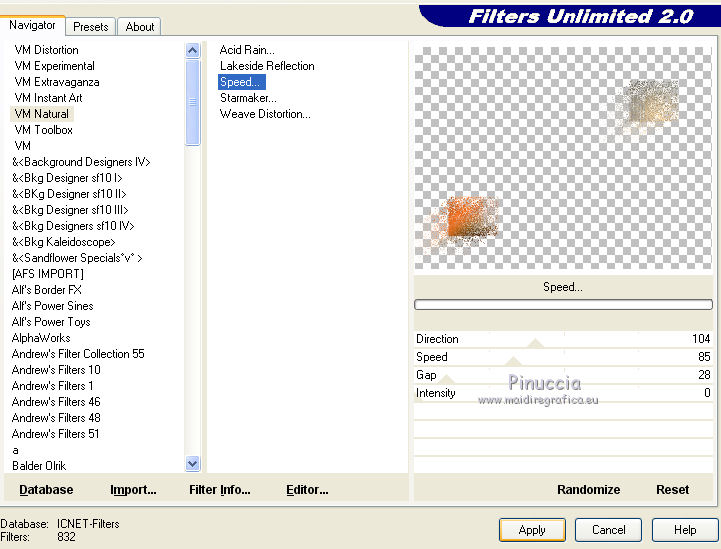This screenshot has height=549, width=721.
Task: Select the plain VM category entry
Action: (x=23, y=146)
